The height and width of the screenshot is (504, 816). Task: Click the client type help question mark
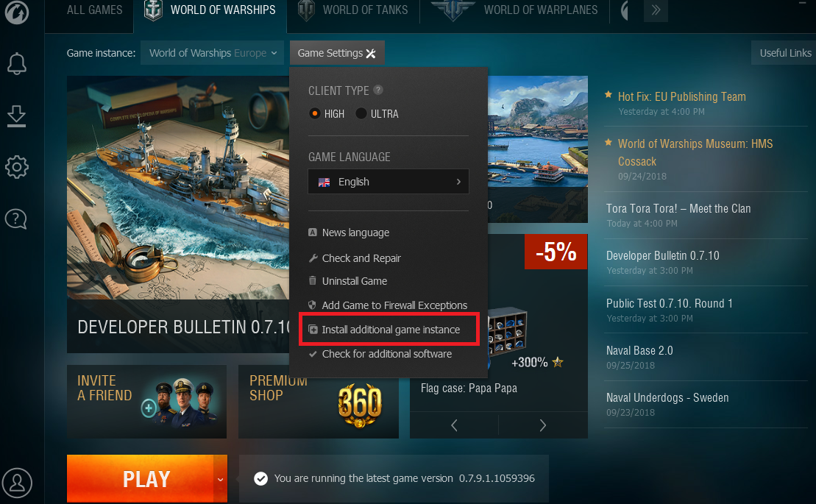[x=378, y=90]
